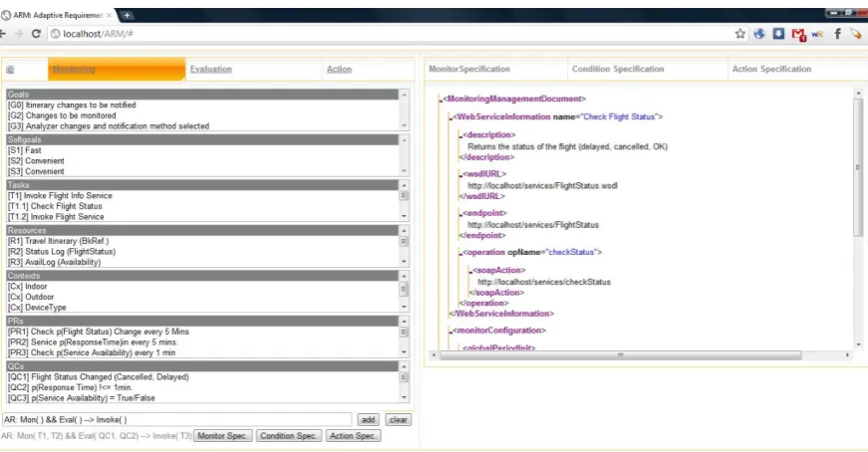Image resolution: width=868 pixels, height=452 pixels.
Task: Collapse WebServiceInformation XML node
Action: (x=450, y=117)
